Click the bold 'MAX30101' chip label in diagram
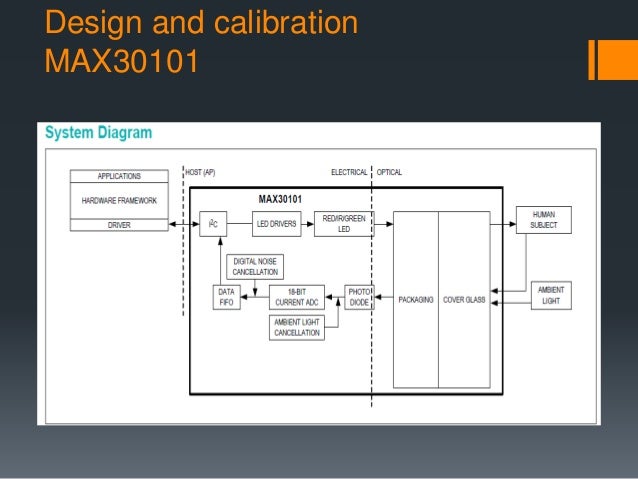638x479 pixels. (280, 199)
